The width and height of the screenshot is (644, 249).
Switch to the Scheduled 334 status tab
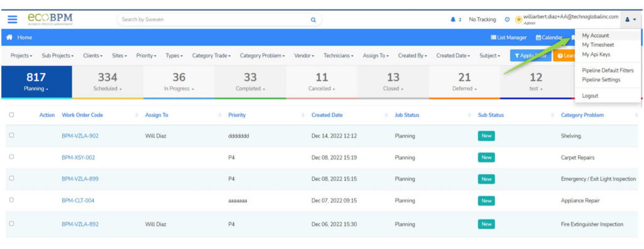tap(108, 82)
